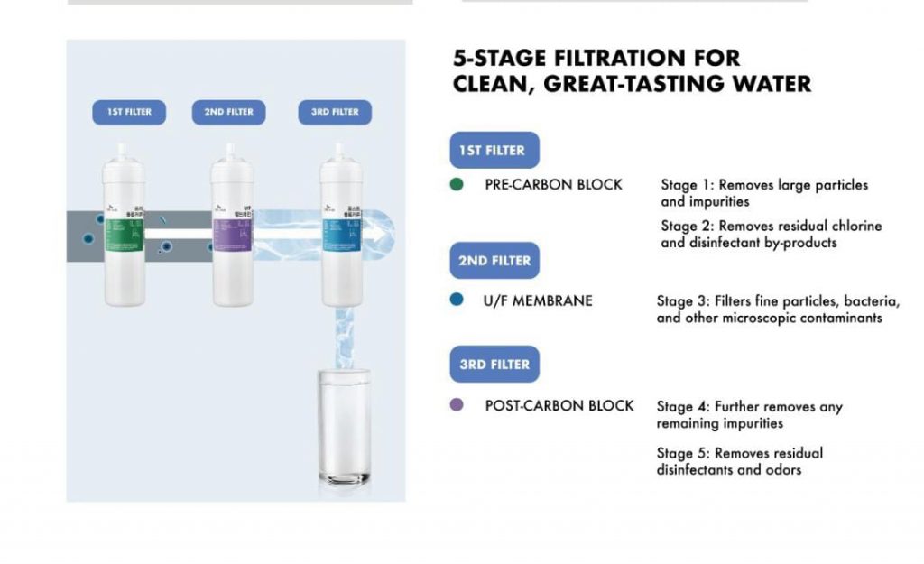Click the Stage 3 description text
924x564 pixels.
click(778, 310)
